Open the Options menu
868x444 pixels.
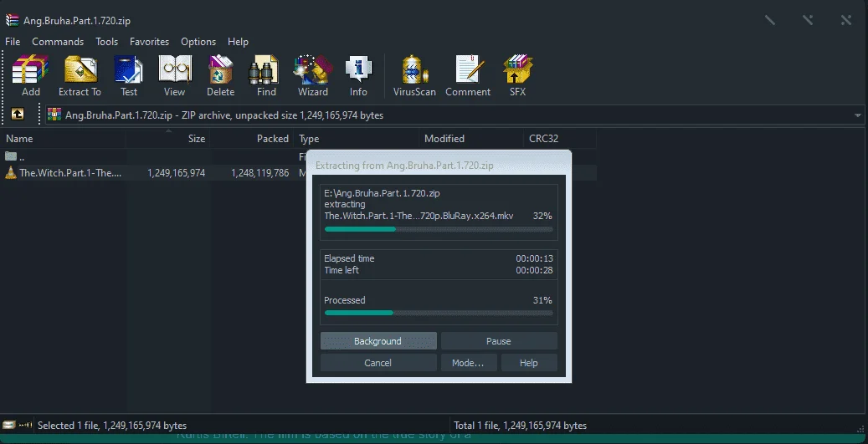point(198,42)
